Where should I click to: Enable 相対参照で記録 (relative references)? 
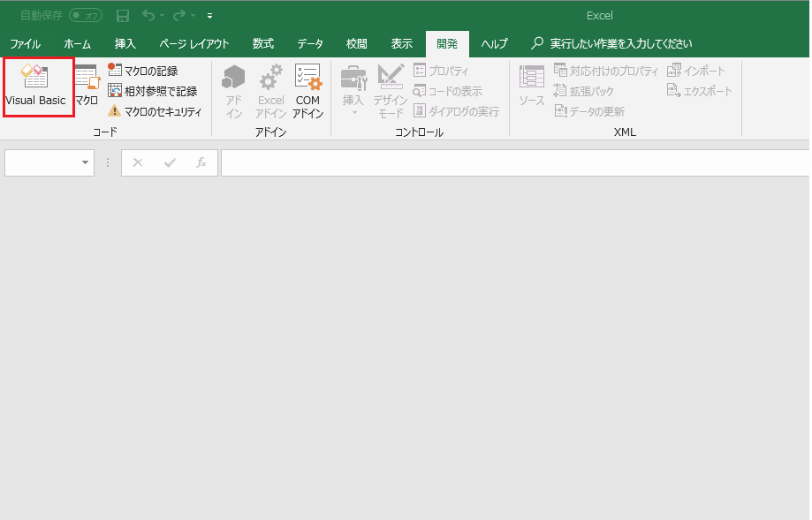tap(150, 90)
